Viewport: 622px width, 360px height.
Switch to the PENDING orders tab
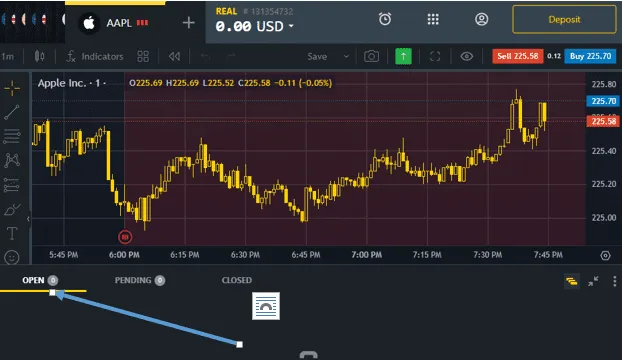pyautogui.click(x=140, y=280)
